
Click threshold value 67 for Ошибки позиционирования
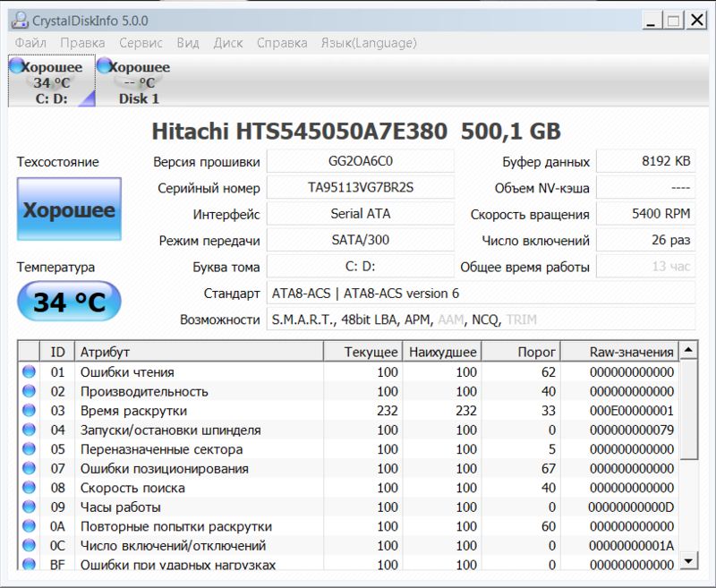coord(549,468)
